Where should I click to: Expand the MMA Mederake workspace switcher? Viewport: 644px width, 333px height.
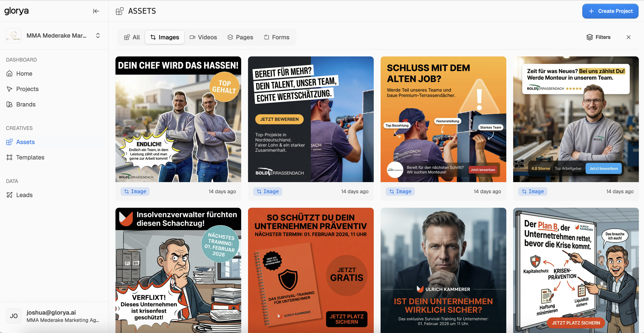point(98,35)
